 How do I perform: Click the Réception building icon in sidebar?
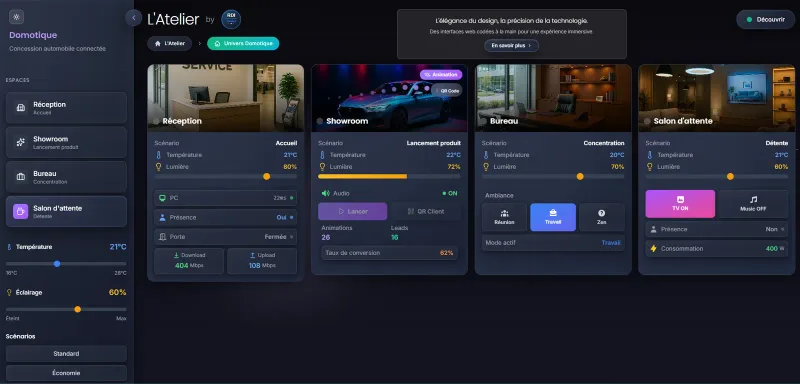(20, 108)
